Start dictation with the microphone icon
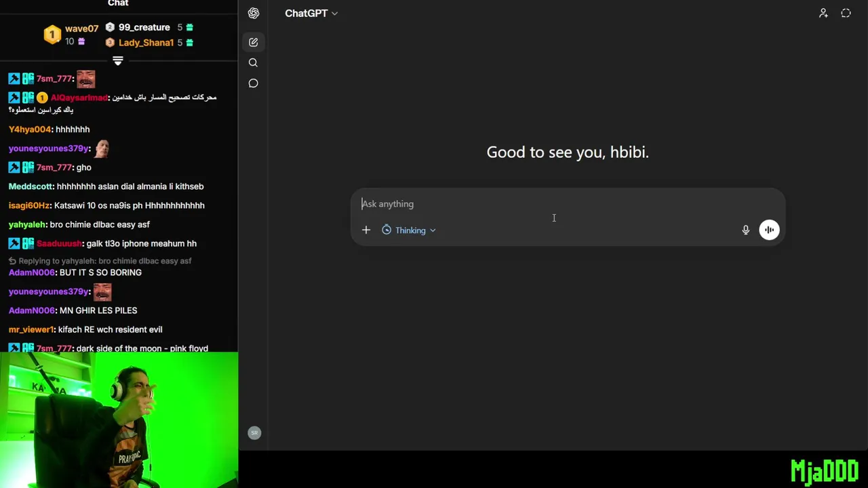Image resolution: width=868 pixels, height=488 pixels. click(x=745, y=230)
